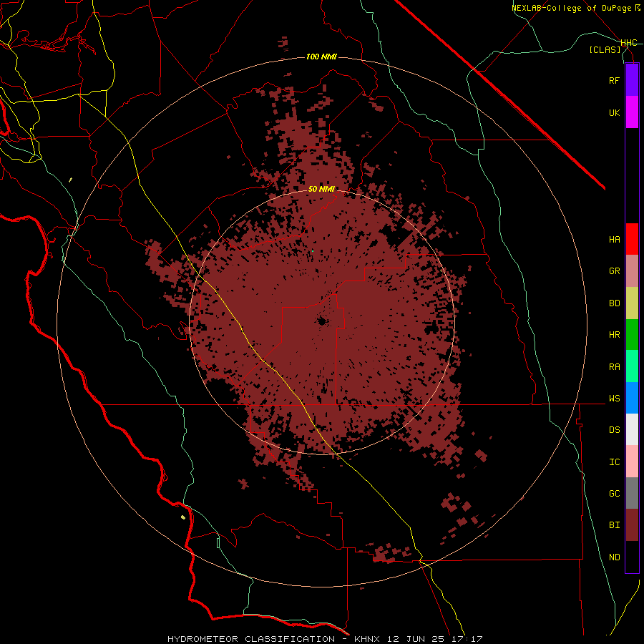Image resolution: width=644 pixels, height=644 pixels.
Task: Click the GC legend label
Action: (615, 493)
